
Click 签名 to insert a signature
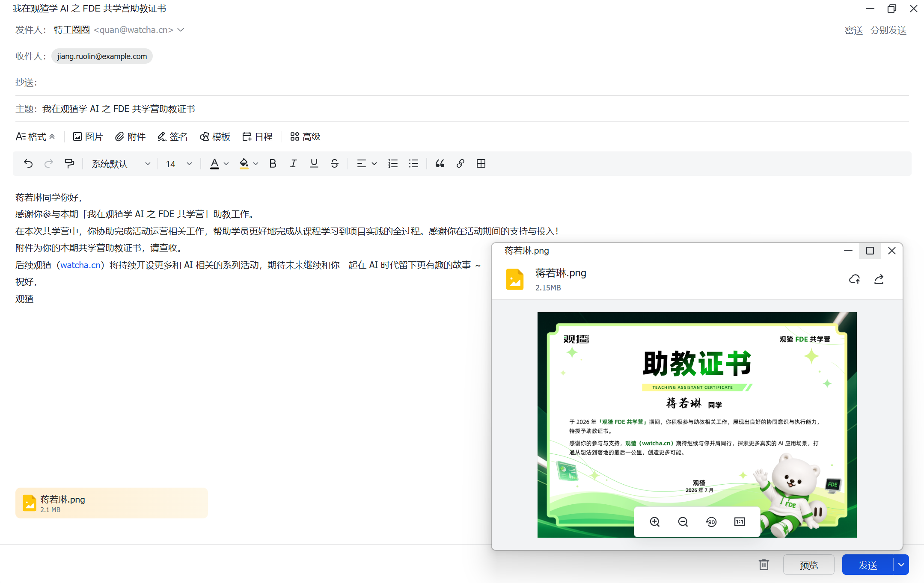[x=172, y=137]
